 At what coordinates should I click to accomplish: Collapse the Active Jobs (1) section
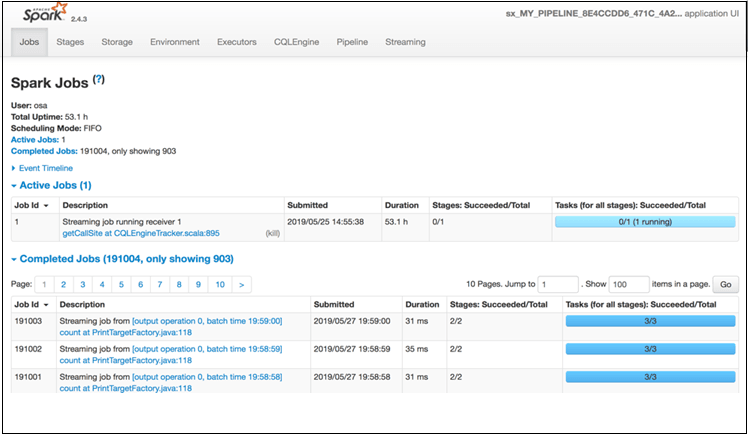[x=52, y=186]
